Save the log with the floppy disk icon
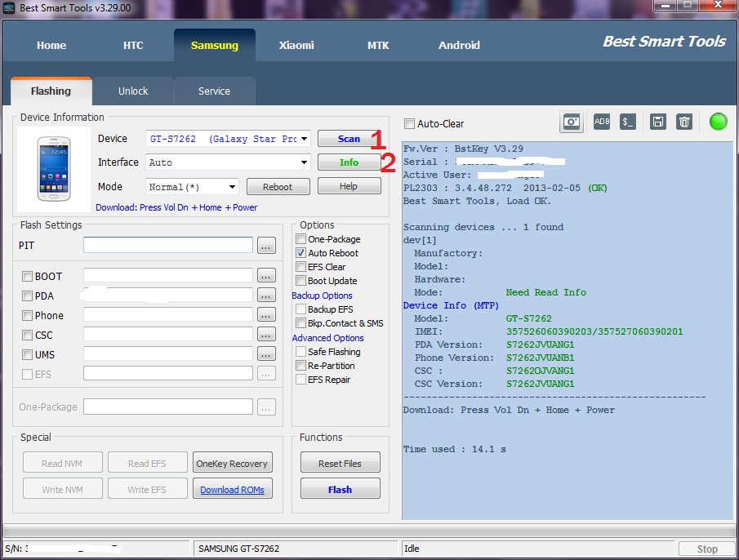739x560 pixels. point(657,122)
